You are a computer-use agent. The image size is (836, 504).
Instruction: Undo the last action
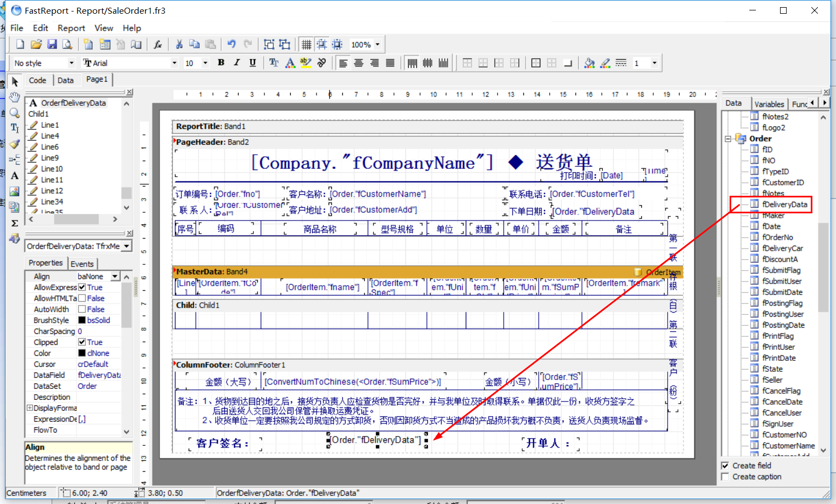coord(231,44)
